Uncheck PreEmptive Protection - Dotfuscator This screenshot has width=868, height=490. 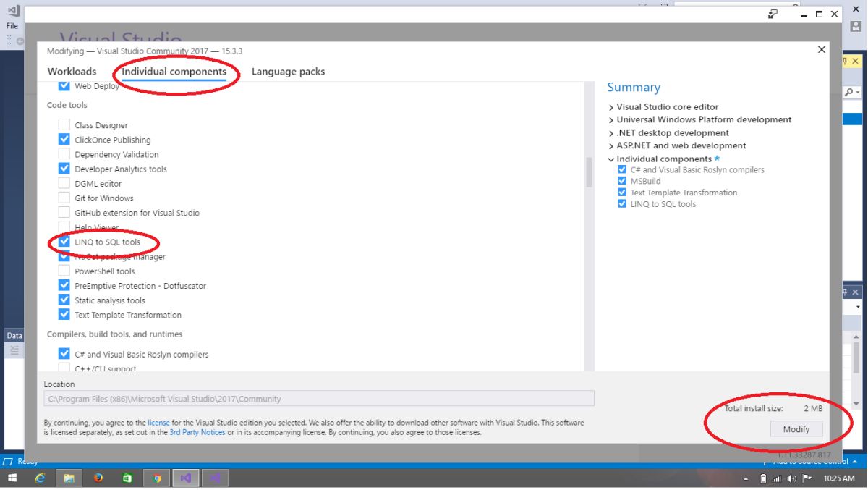tap(64, 285)
